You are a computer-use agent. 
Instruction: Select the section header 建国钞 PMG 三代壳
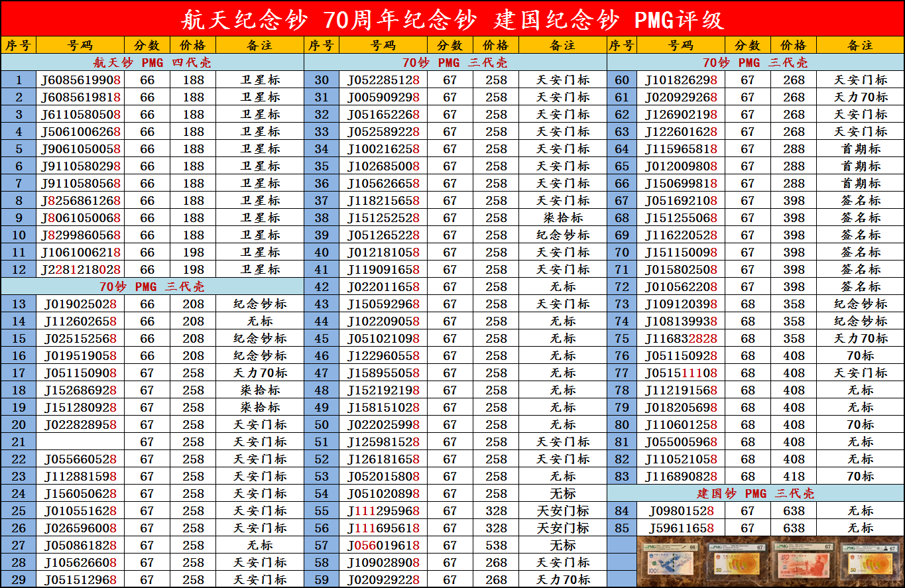tap(755, 493)
